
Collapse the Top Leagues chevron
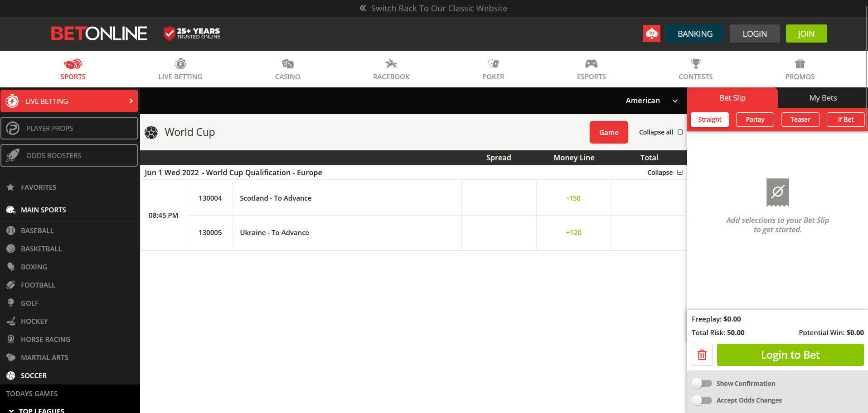[x=11, y=410]
